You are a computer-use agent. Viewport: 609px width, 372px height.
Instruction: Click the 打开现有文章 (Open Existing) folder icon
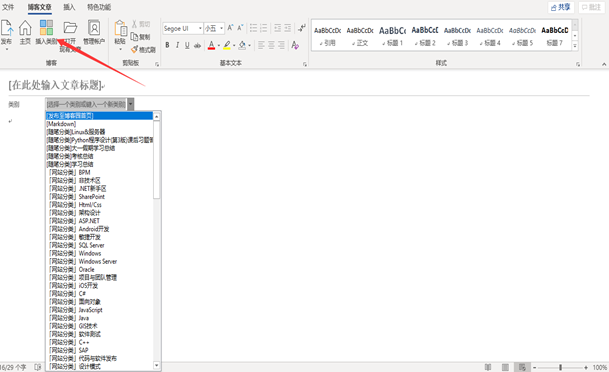click(x=70, y=28)
